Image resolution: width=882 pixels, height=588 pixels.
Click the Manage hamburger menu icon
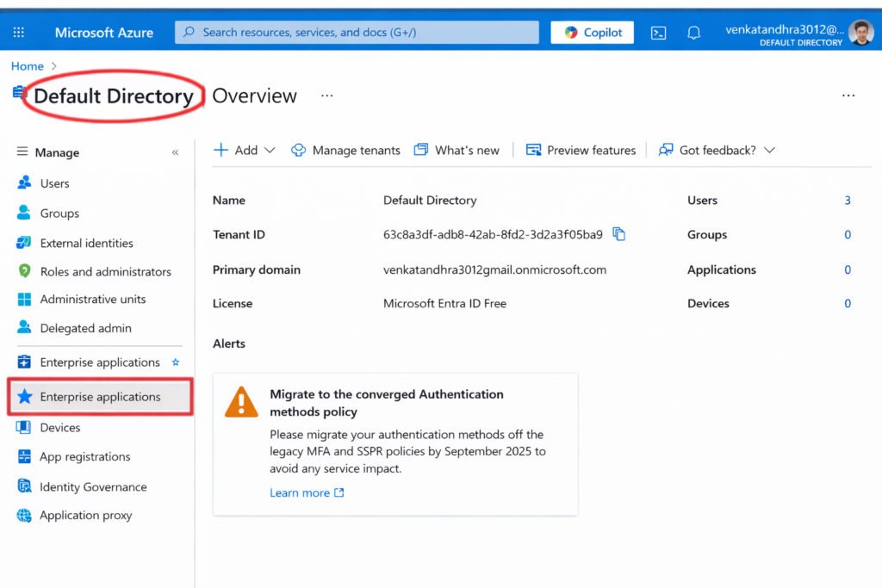pyautogui.click(x=22, y=152)
